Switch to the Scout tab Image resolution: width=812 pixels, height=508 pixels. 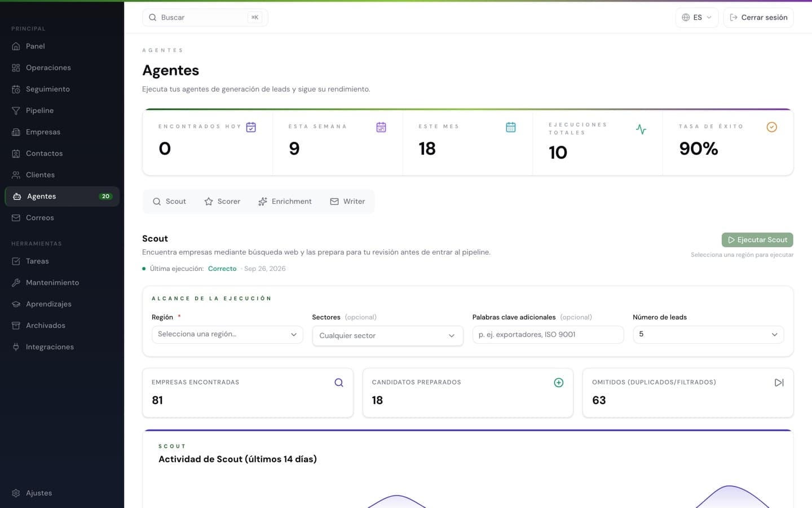[169, 202]
